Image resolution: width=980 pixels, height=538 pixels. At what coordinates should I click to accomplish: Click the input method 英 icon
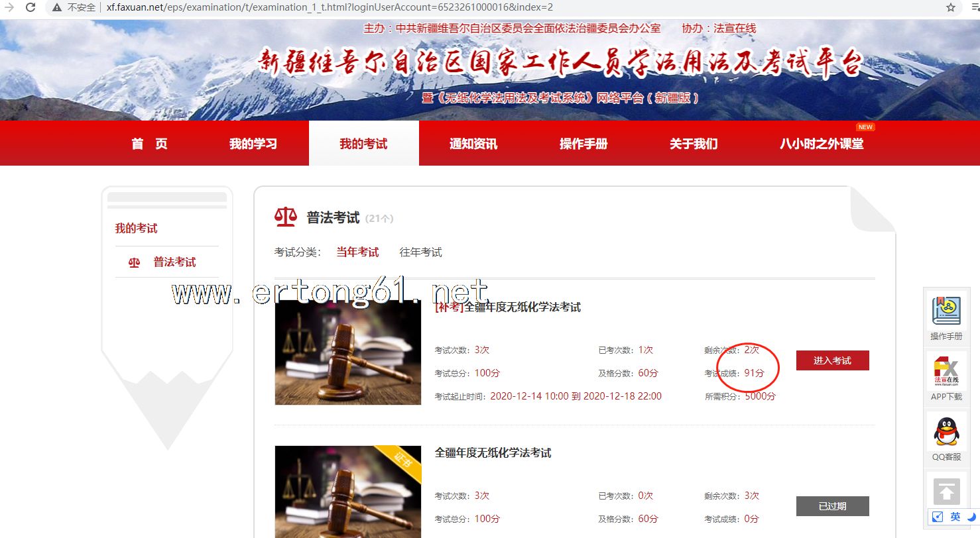(955, 517)
